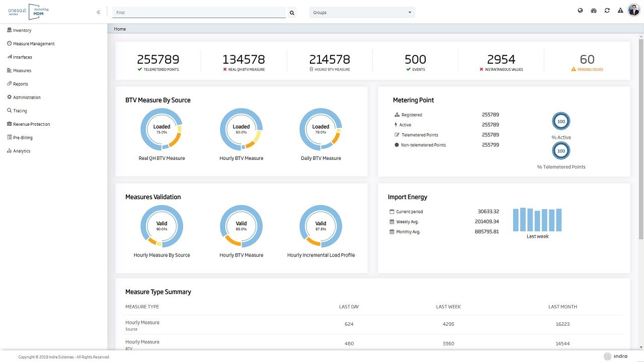Click the Telemetered Points green check
The width and height of the screenshot is (644, 362).
pyautogui.click(x=140, y=69)
